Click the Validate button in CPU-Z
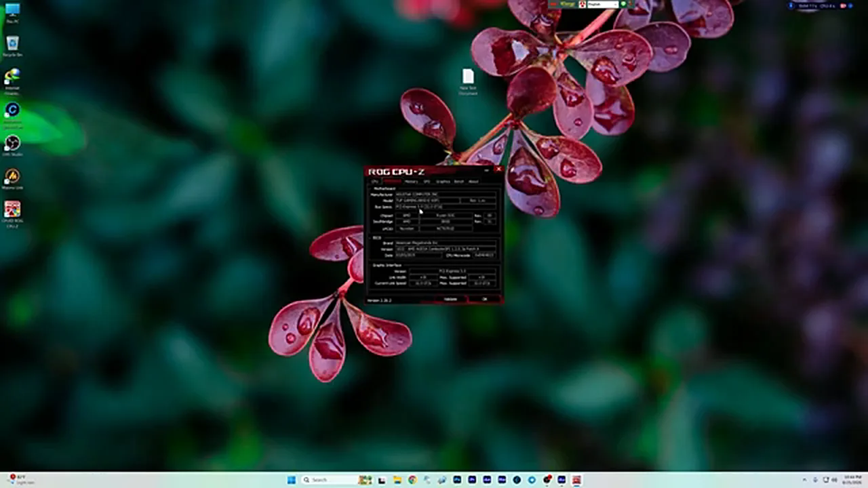The height and width of the screenshot is (488, 868). point(450,299)
